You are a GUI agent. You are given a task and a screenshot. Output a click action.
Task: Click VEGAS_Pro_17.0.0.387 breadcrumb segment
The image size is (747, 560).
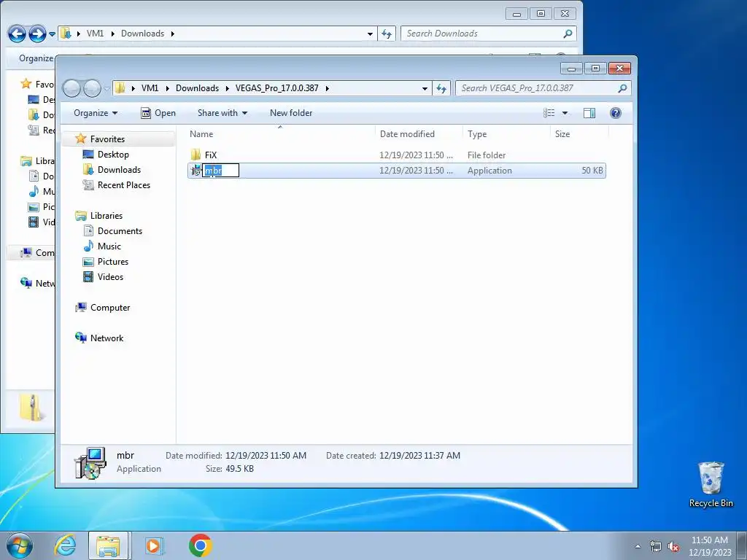pos(276,88)
